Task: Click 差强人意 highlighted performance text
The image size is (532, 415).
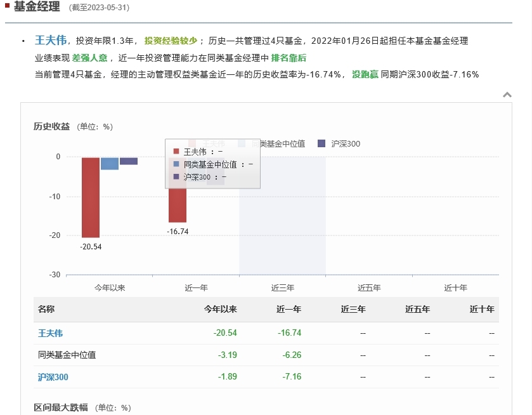Action: click(89, 58)
